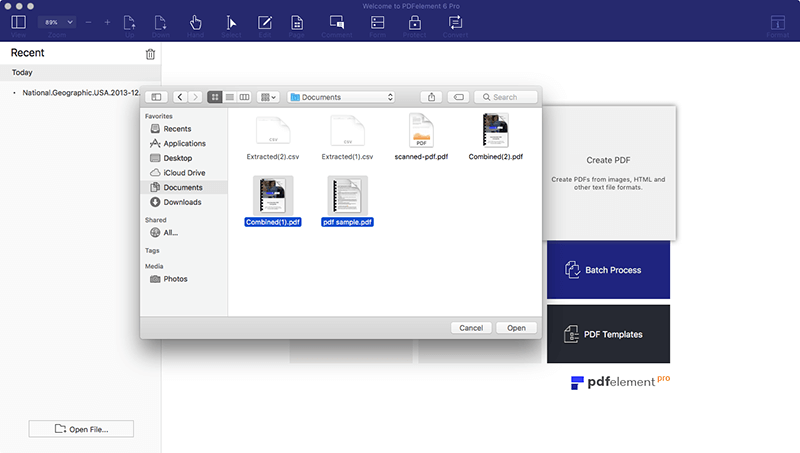Click the Convert icon in toolbar
This screenshot has height=453, width=800.
(455, 22)
